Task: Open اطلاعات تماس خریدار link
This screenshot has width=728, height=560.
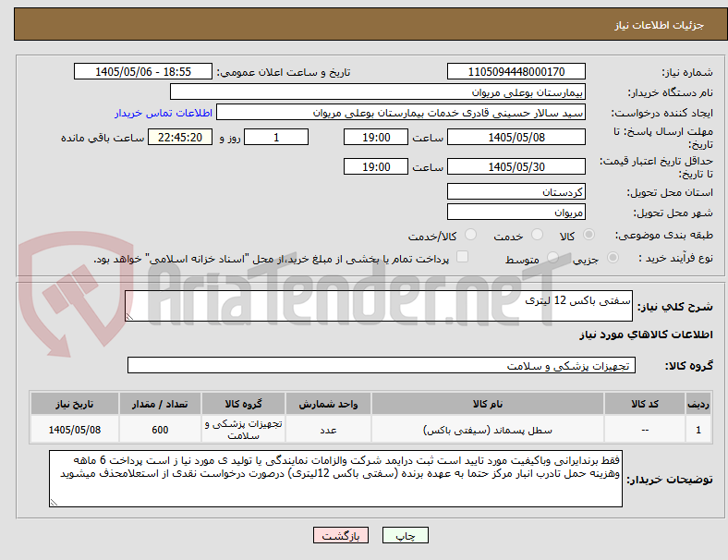Action: pyautogui.click(x=164, y=113)
